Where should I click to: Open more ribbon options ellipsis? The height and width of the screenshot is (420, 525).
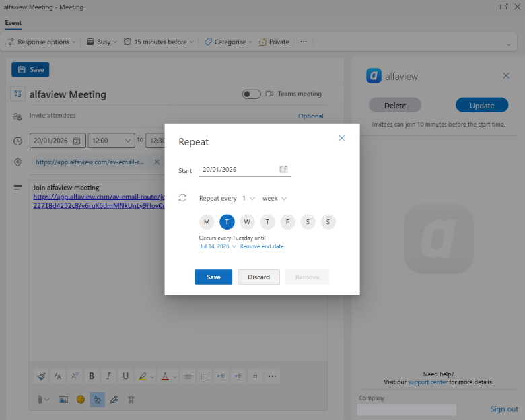pyautogui.click(x=304, y=42)
